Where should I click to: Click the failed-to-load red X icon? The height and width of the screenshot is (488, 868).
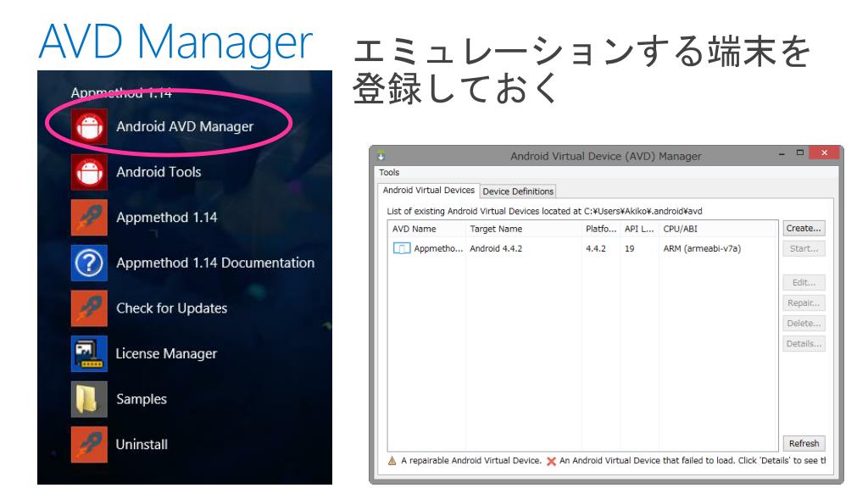point(551,461)
